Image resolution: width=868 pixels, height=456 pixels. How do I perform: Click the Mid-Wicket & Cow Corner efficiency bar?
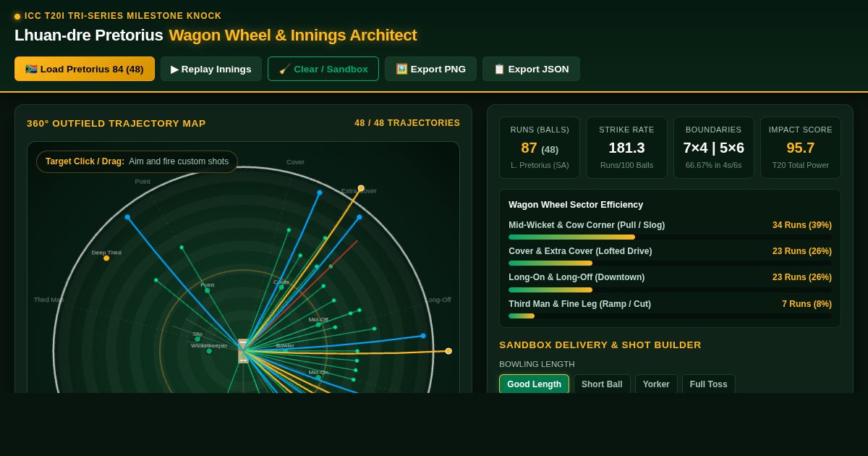670,237
